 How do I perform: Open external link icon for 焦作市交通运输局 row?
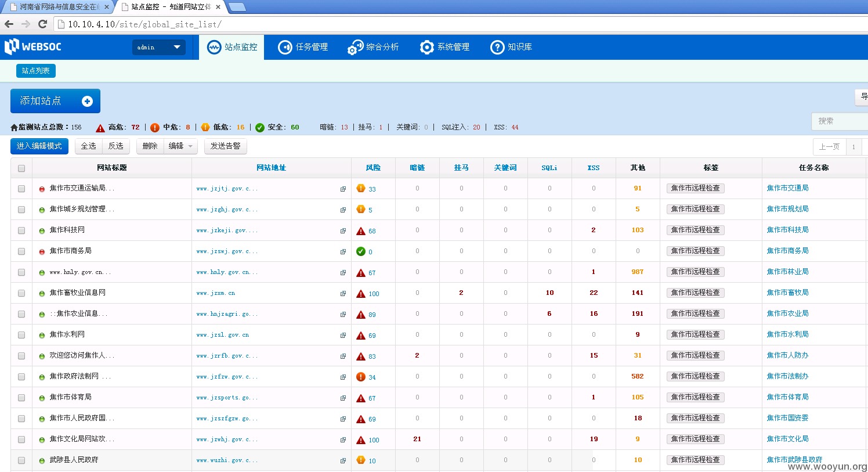tap(343, 189)
